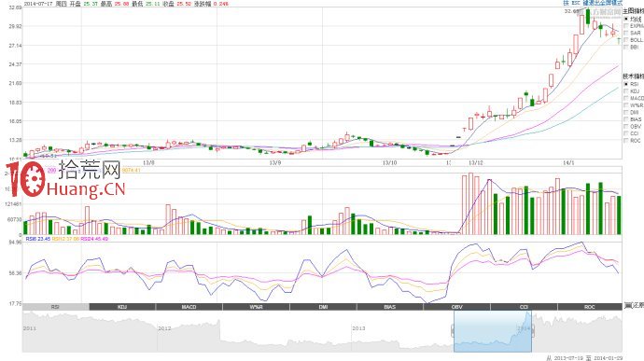
Task: Jump to 2011 in the timeline navigator
Action: click(x=30, y=328)
